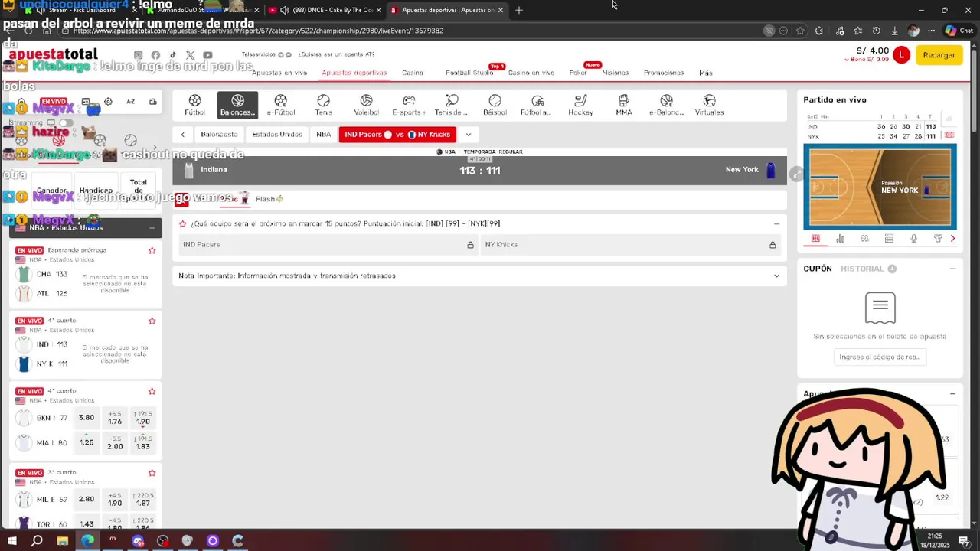The image size is (980, 551).
Task: Open the bar chart statistics widget tab
Action: coord(840,239)
